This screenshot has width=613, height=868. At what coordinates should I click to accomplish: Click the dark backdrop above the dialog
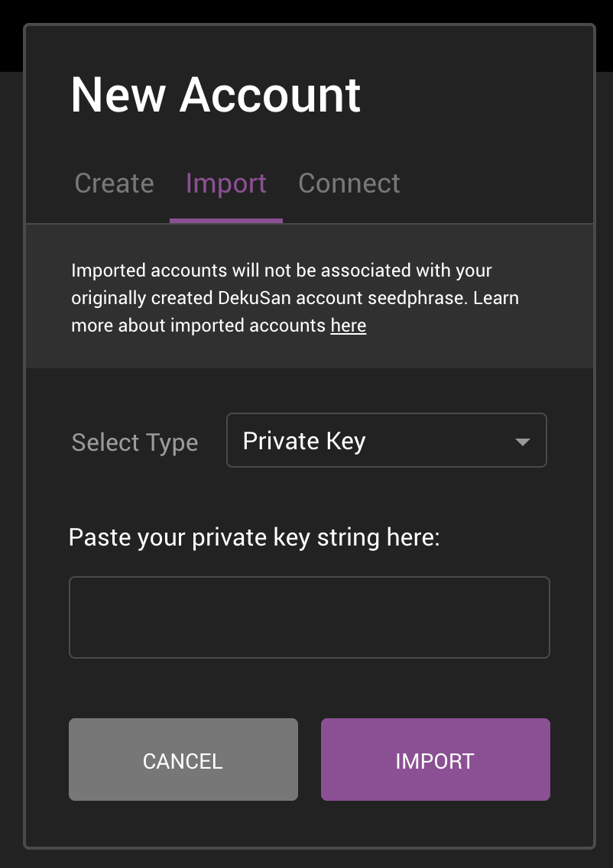tap(306, 11)
